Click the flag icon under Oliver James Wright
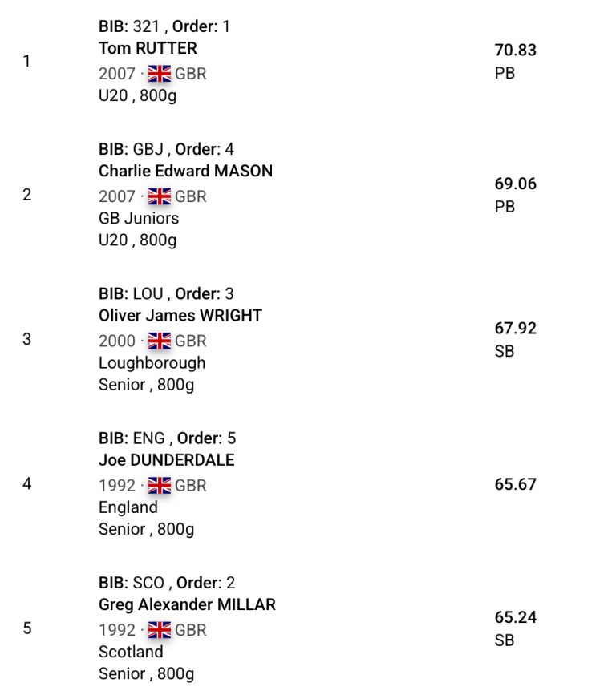This screenshot has height=699, width=616. click(x=160, y=341)
